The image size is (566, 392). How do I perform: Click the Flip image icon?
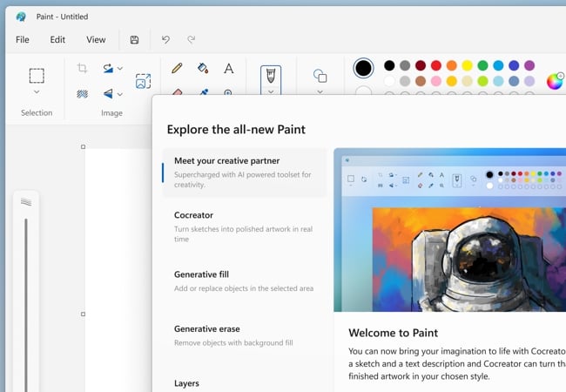[x=108, y=94]
